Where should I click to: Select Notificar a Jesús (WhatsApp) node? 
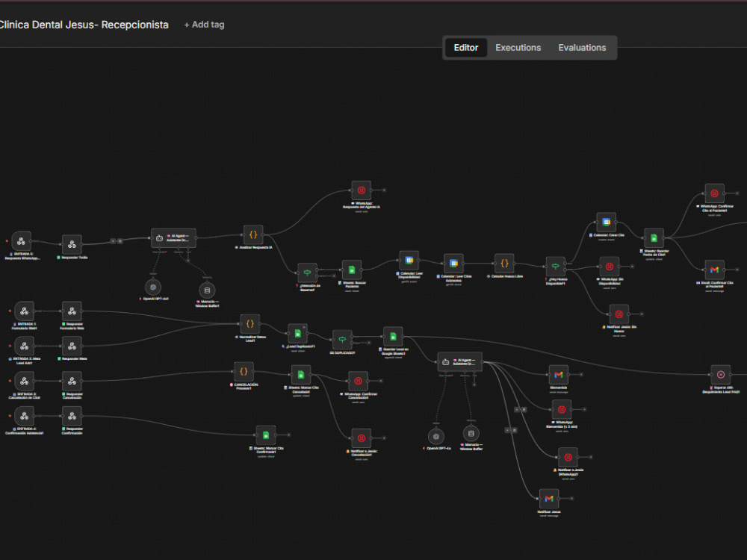point(568,457)
